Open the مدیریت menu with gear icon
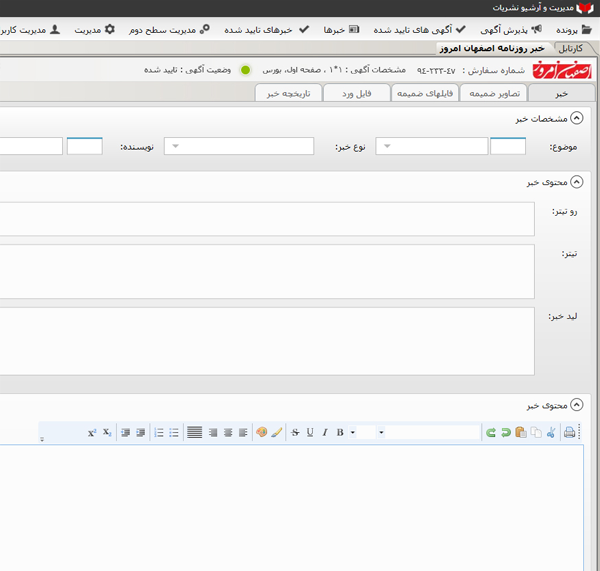This screenshot has width=600, height=571. click(x=95, y=29)
